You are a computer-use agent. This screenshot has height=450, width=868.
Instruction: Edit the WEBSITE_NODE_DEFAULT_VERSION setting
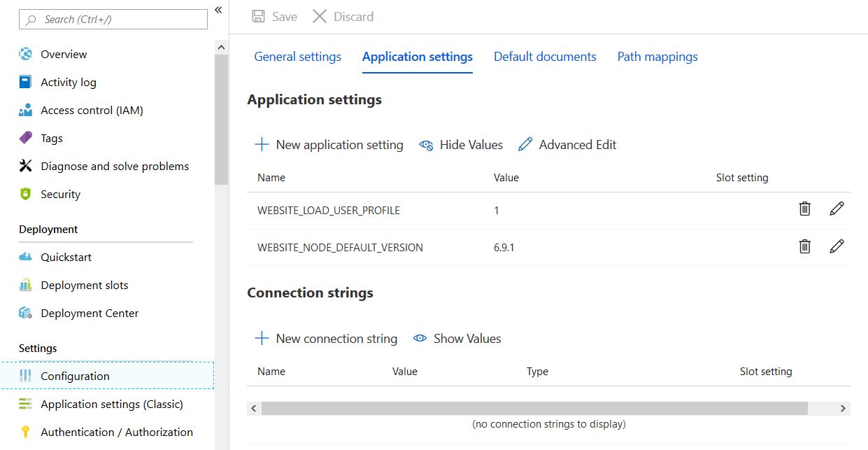(837, 246)
